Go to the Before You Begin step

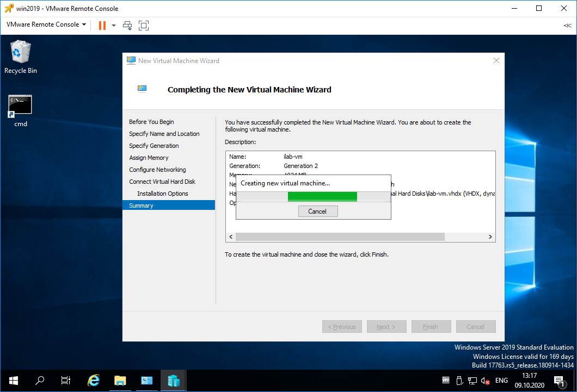point(151,122)
